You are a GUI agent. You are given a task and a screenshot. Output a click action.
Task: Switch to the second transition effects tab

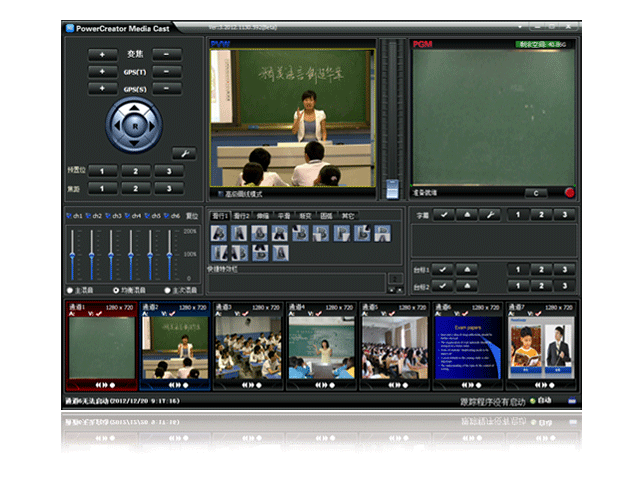coord(245,215)
